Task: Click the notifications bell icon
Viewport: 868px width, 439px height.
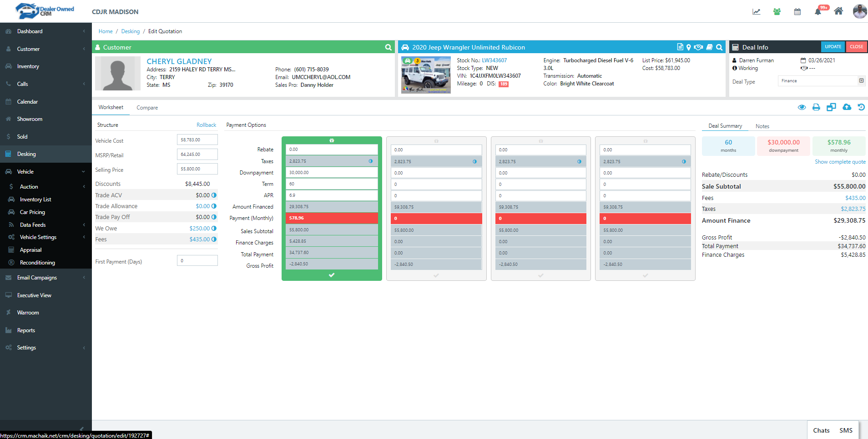Action: 818,12
